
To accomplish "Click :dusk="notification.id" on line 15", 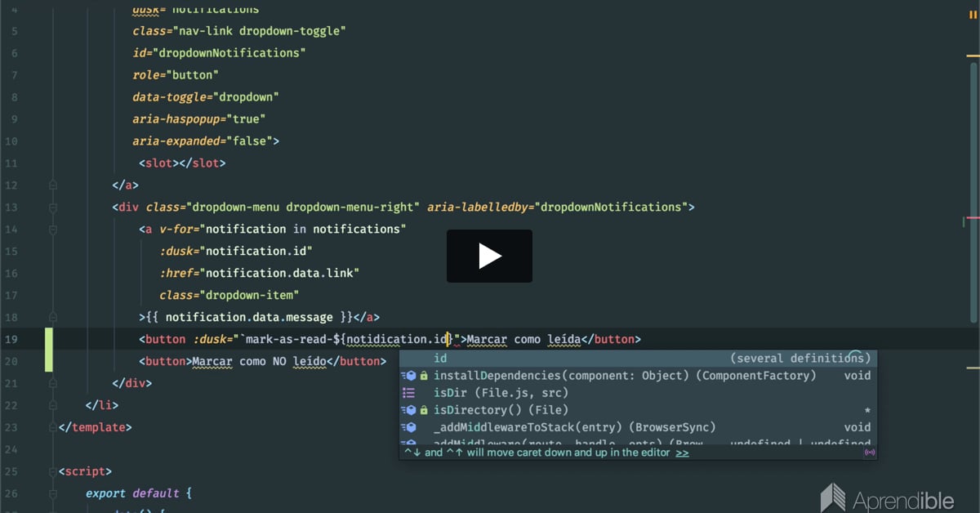I will pyautogui.click(x=236, y=252).
